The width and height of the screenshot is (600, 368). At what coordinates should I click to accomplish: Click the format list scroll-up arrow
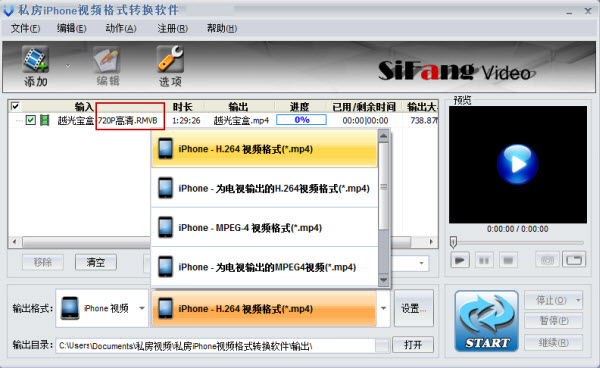[383, 136]
